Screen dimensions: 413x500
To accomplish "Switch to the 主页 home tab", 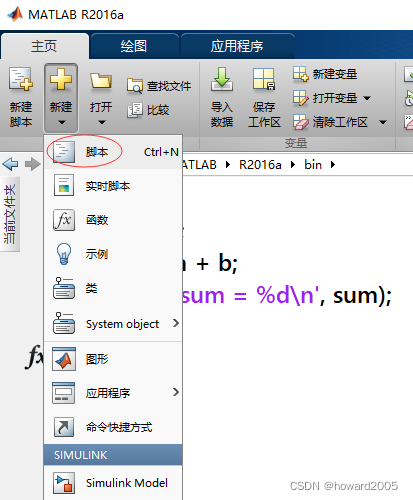I will pos(44,46).
